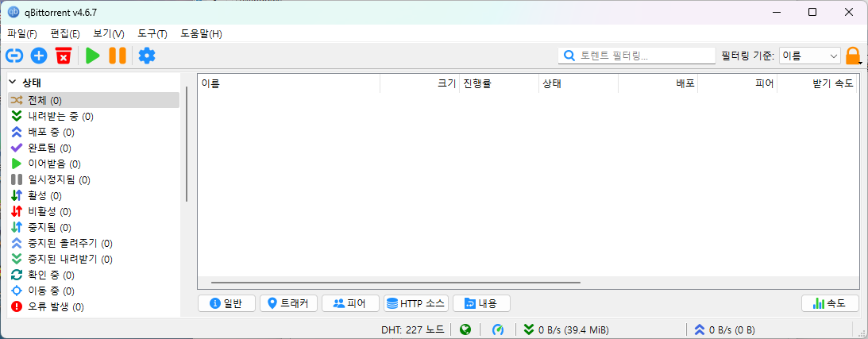Click the add torrent file plus icon
This screenshot has width=868, height=339.
[39, 56]
